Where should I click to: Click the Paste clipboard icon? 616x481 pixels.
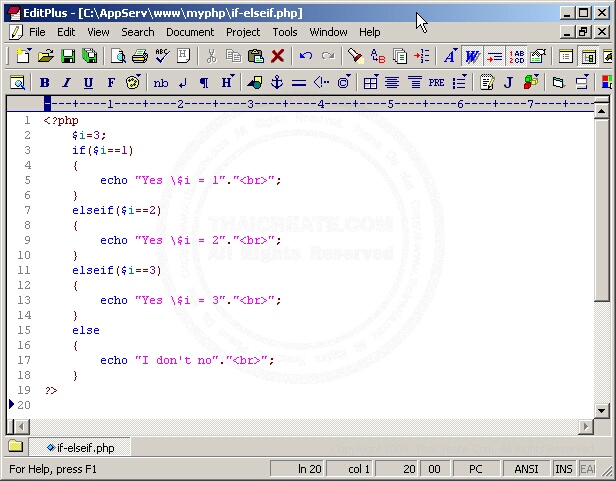256,57
